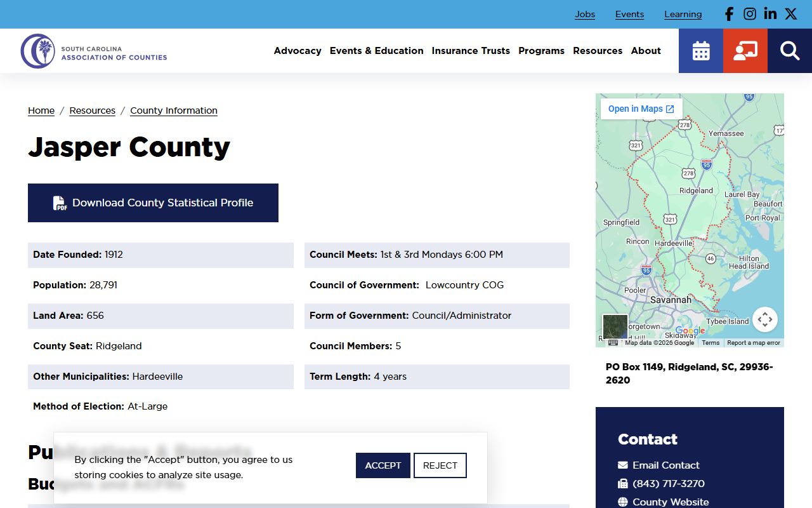Click Council of Government: Lowcountry COG row
The height and width of the screenshot is (508, 812).
click(x=437, y=285)
